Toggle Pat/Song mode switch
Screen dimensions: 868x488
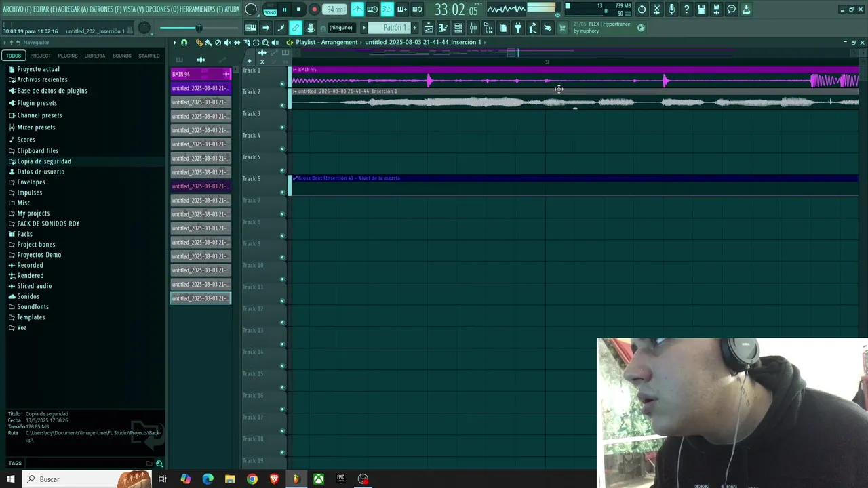click(x=270, y=9)
